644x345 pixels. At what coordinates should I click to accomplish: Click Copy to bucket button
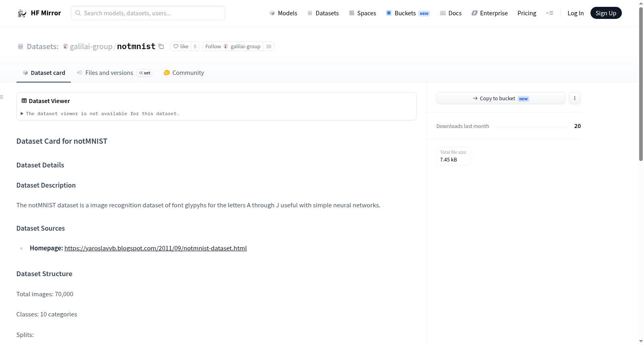click(x=501, y=98)
